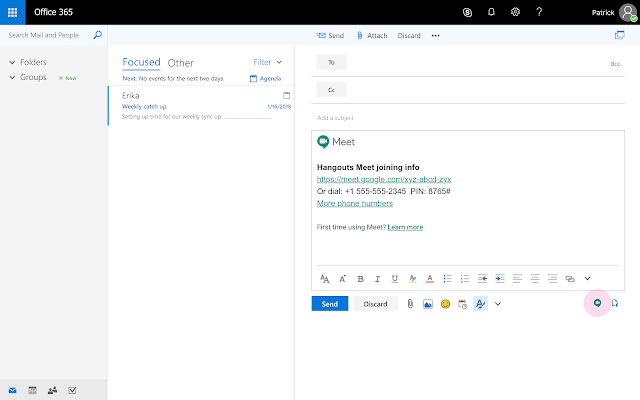The height and width of the screenshot is (400, 640).
Task: Insert pictures inline icon
Action: click(x=428, y=304)
